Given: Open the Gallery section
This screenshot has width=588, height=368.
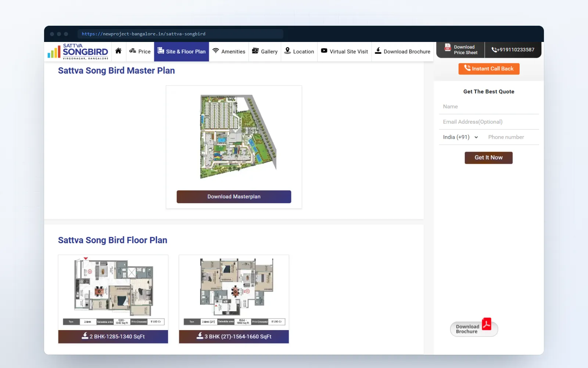Looking at the screenshot, I should click(265, 52).
